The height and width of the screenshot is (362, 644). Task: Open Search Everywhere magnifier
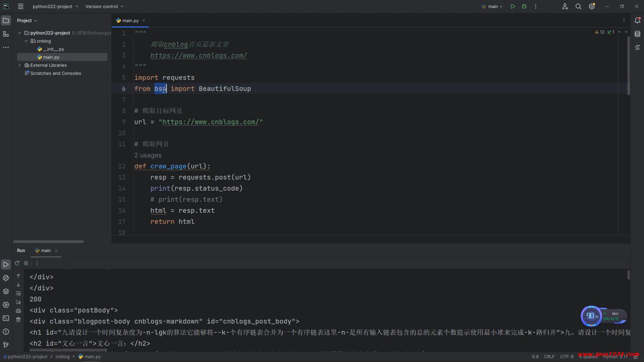(578, 6)
